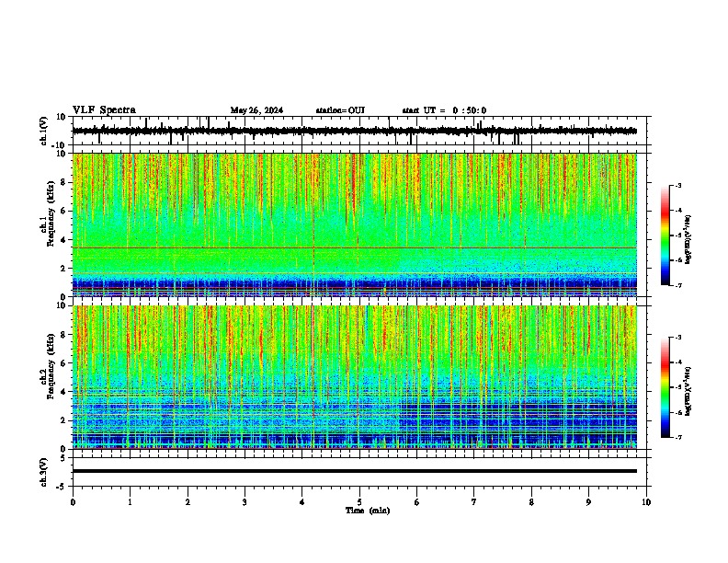Click the time-axis tick label "3"
This screenshot has width=728, height=563.
pos(245,502)
